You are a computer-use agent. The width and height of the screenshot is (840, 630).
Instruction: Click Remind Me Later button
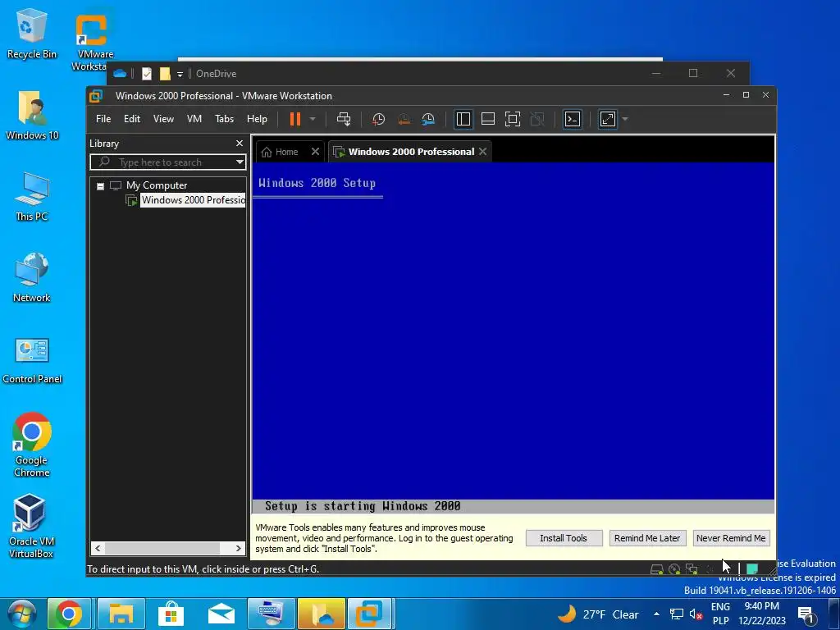point(647,538)
